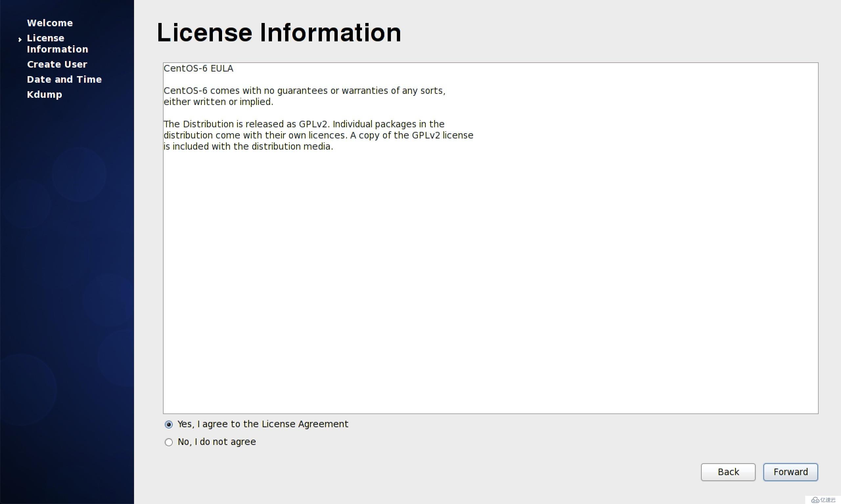Click the Forward button to proceed
This screenshot has width=841, height=504.
pyautogui.click(x=790, y=472)
